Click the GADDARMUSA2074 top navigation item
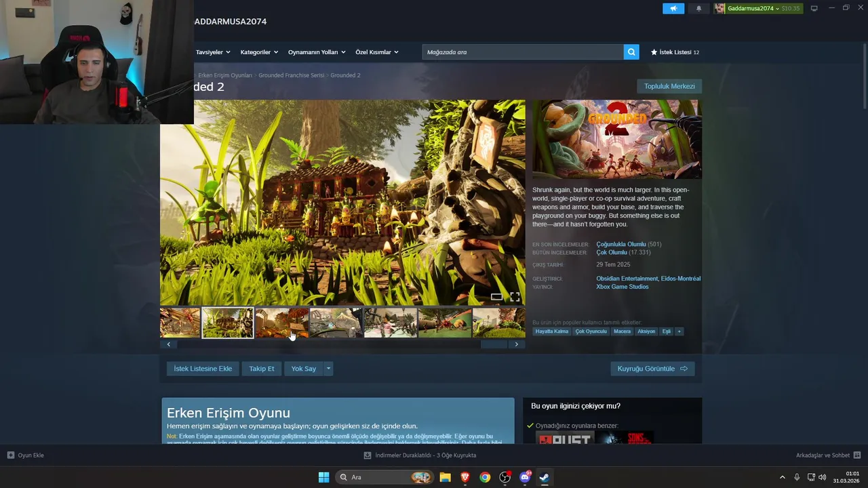Screen dimensions: 868x488 pyautogui.click(x=230, y=22)
